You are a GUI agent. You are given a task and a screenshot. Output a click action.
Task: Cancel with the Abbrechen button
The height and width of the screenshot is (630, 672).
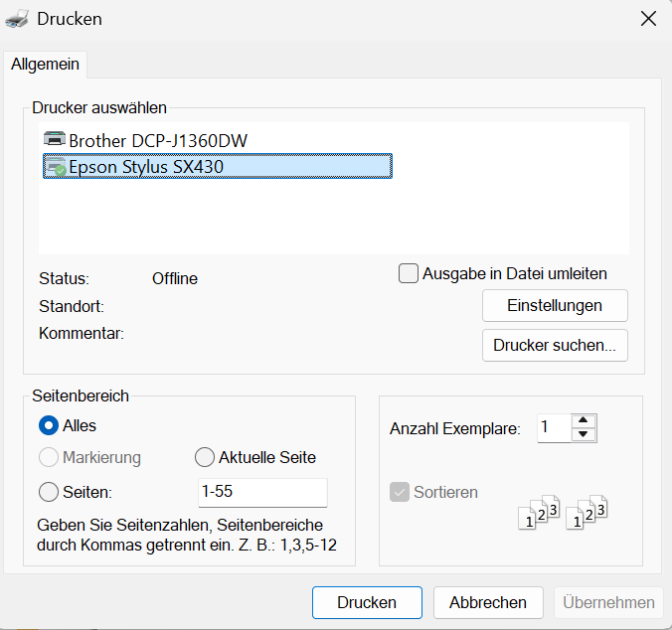488,602
